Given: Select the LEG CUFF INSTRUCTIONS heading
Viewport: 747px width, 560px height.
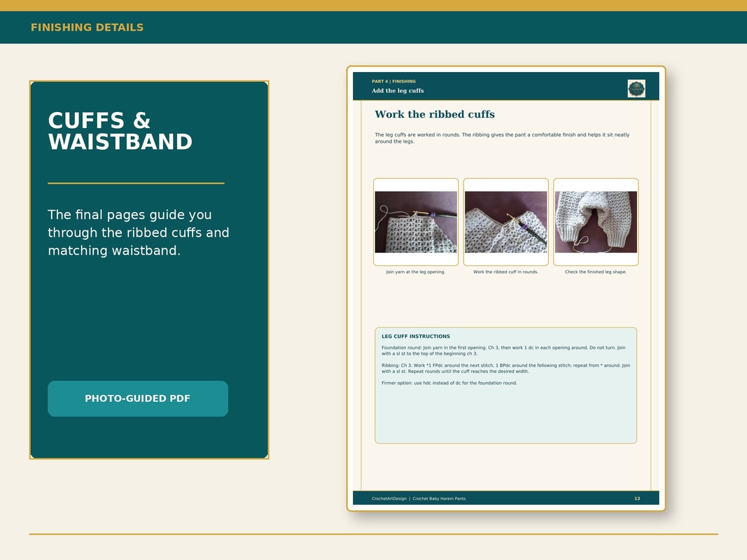Looking at the screenshot, I should click(x=415, y=336).
